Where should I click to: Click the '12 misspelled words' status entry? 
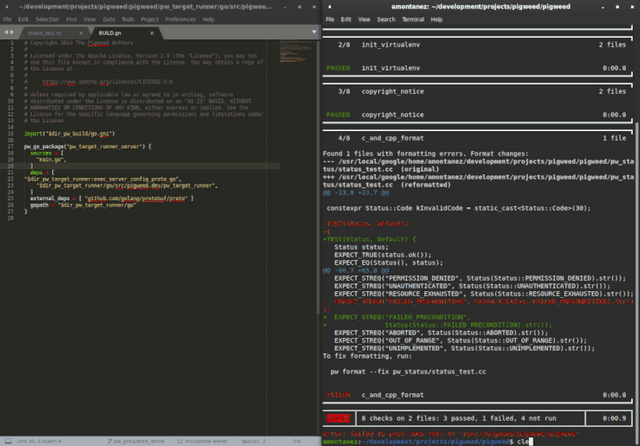point(202,441)
